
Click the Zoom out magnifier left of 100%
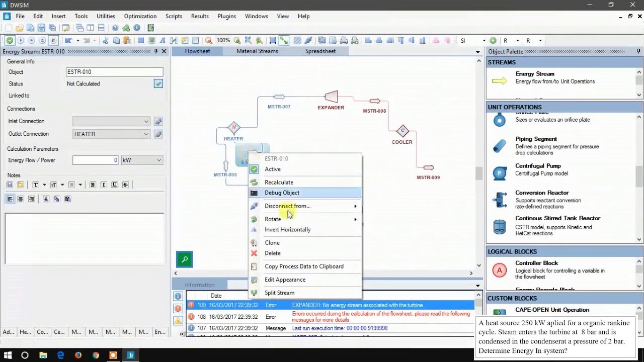click(x=208, y=40)
